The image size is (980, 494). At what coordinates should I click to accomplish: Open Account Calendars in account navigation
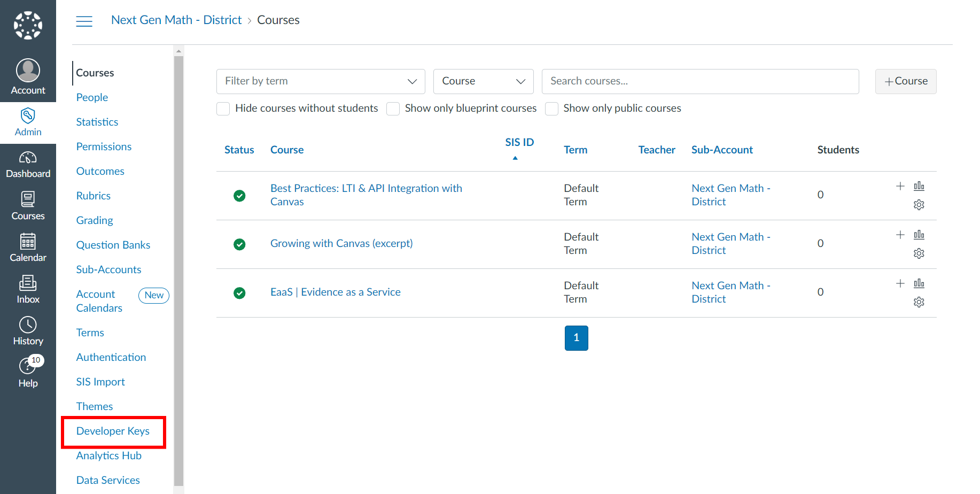point(99,301)
